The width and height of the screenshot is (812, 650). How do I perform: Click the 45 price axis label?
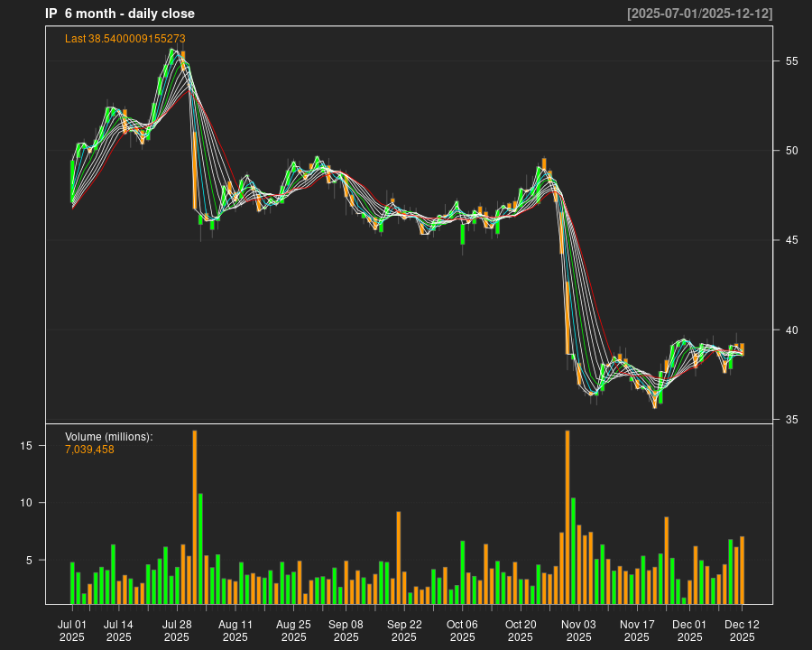tap(791, 240)
